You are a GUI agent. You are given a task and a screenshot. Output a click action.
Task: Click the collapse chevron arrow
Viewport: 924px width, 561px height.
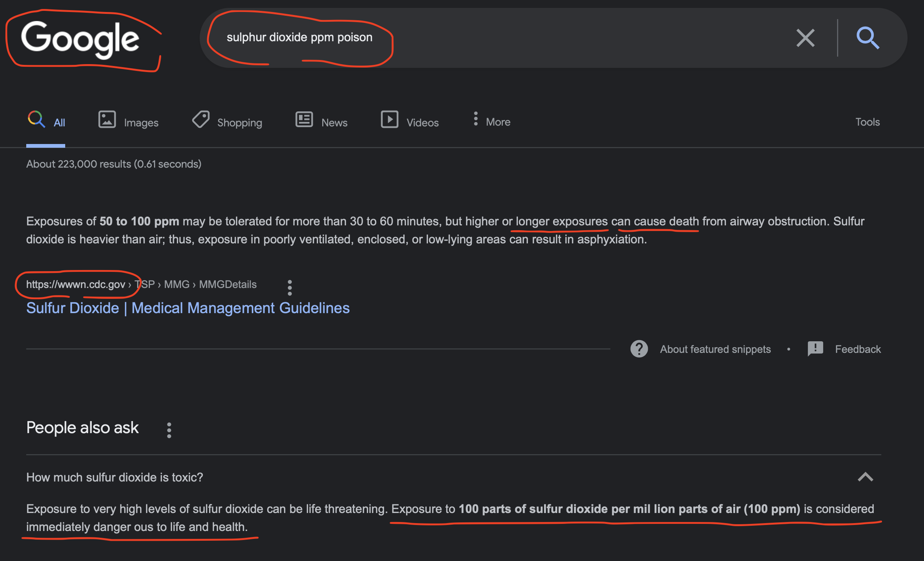coord(865,477)
